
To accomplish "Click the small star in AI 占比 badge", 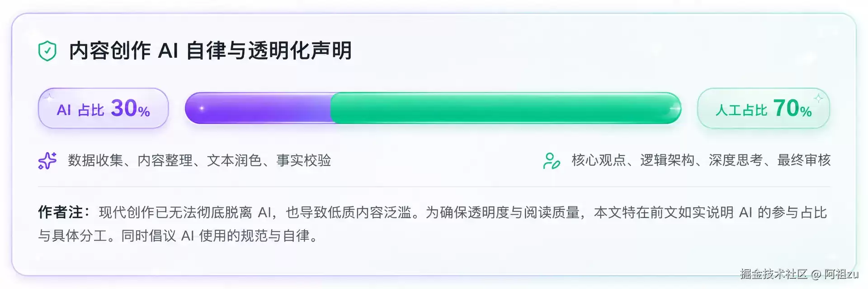I will (50, 96).
